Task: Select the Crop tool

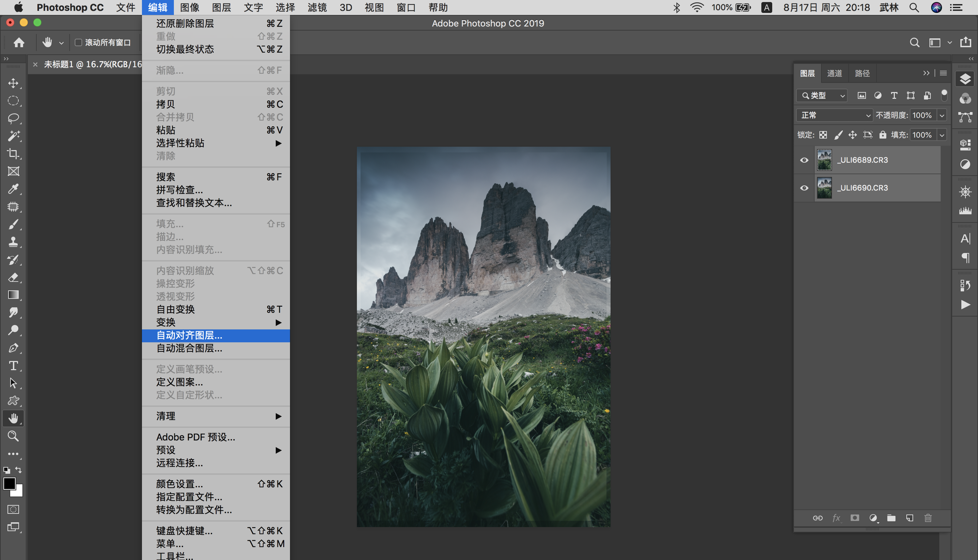Action: (x=13, y=153)
